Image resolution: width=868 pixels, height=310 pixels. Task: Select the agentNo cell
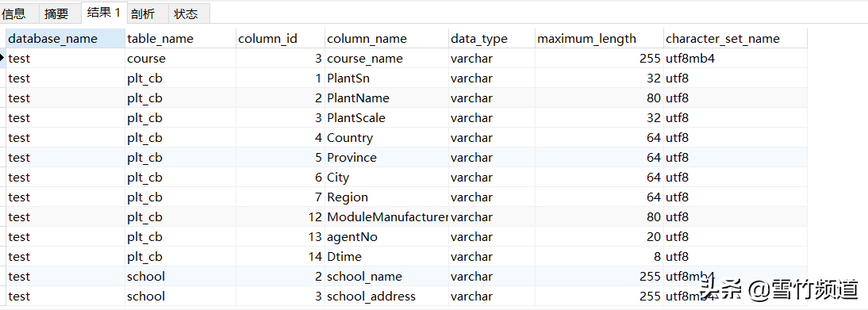click(386, 237)
